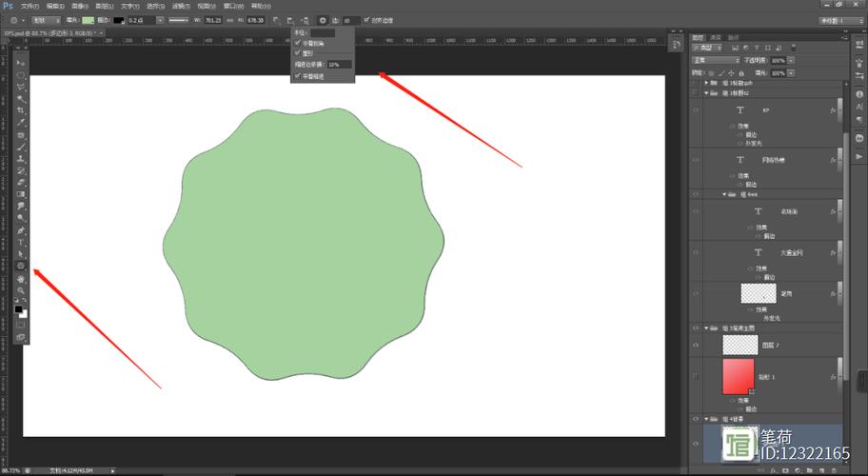868x476 pixels.
Task: Open the polygon options gear icon
Action: click(323, 19)
